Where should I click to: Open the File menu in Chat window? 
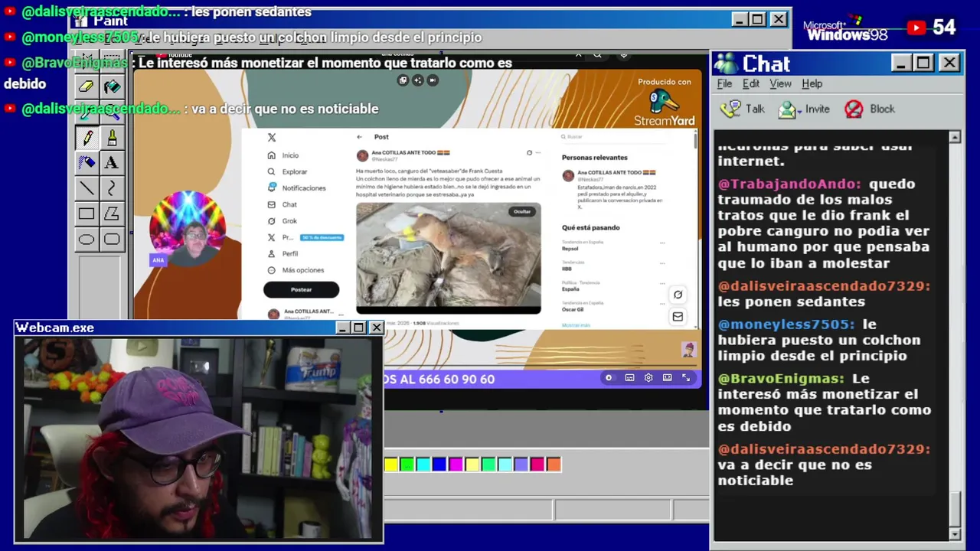tap(724, 83)
